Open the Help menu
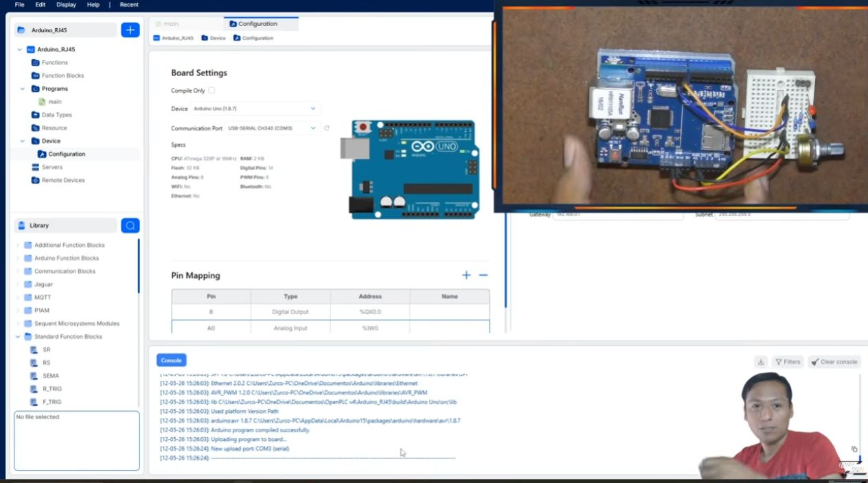Screen dimensions: 868x483 (x=93, y=5)
